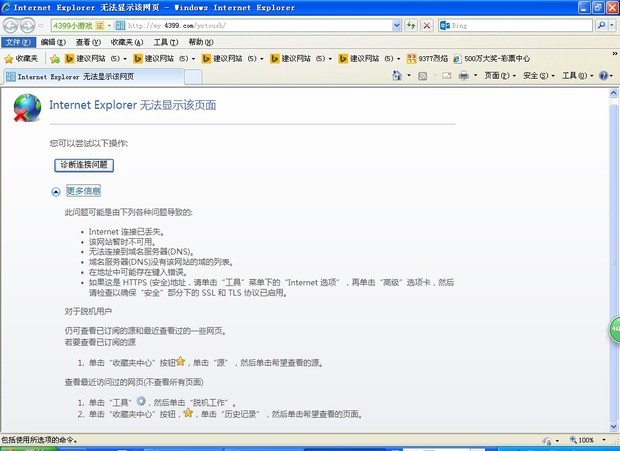Select the Internet Explorer 无法显示该网页 tab
This screenshot has width=620, height=451.
coord(93,77)
